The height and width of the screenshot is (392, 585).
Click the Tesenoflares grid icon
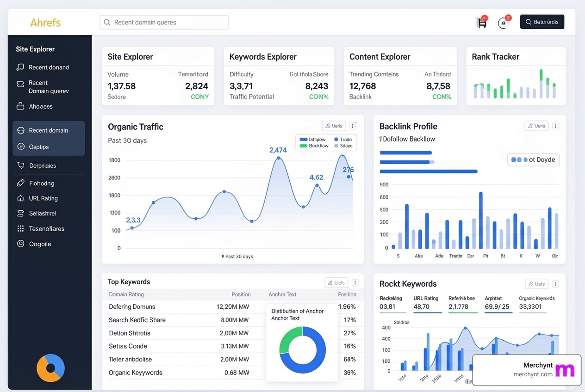click(20, 228)
